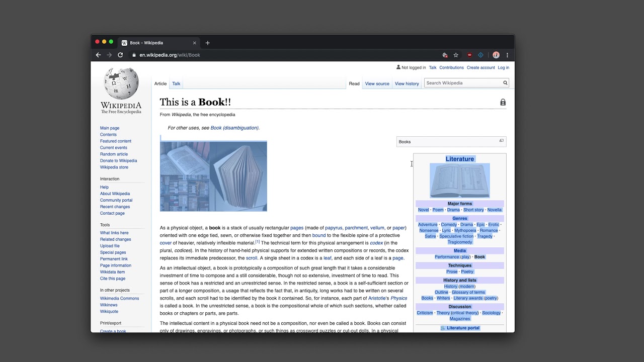View Recent changes
This screenshot has height=362, width=644.
click(115, 207)
